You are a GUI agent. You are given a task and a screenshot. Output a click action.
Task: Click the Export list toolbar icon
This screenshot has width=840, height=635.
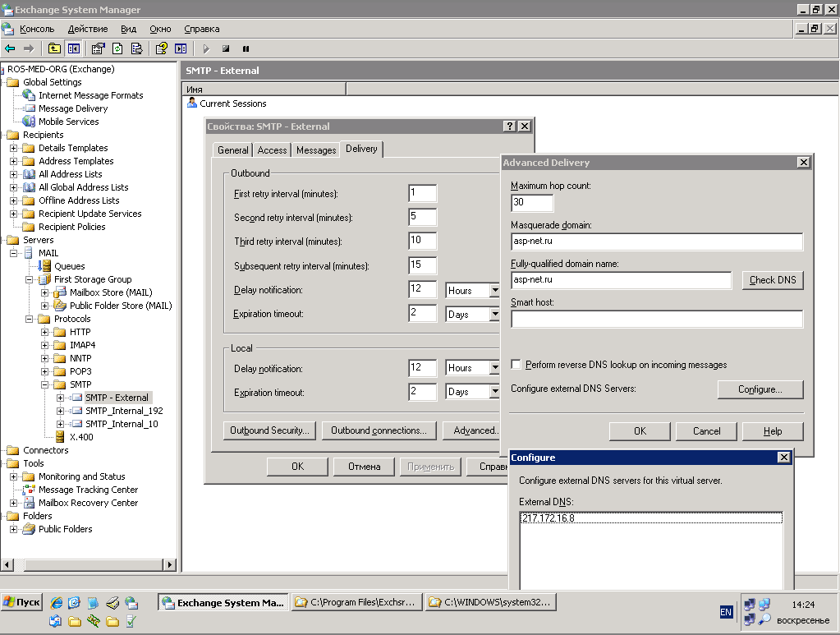136,48
